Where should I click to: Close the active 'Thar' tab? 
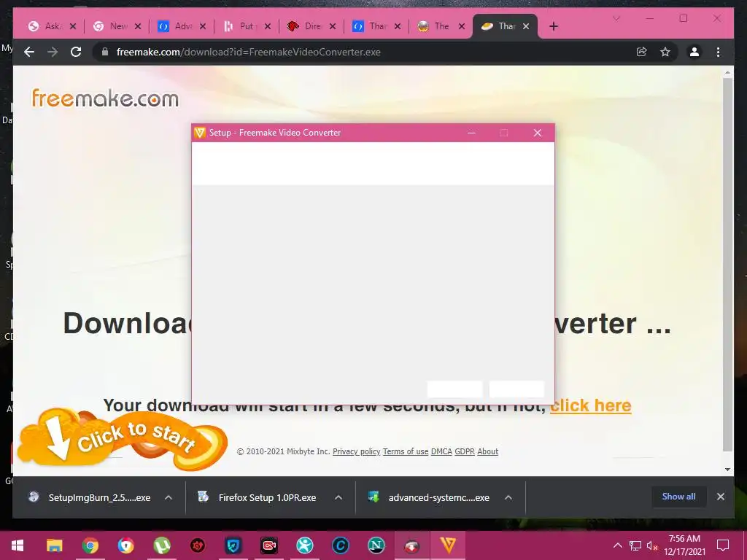(x=526, y=27)
